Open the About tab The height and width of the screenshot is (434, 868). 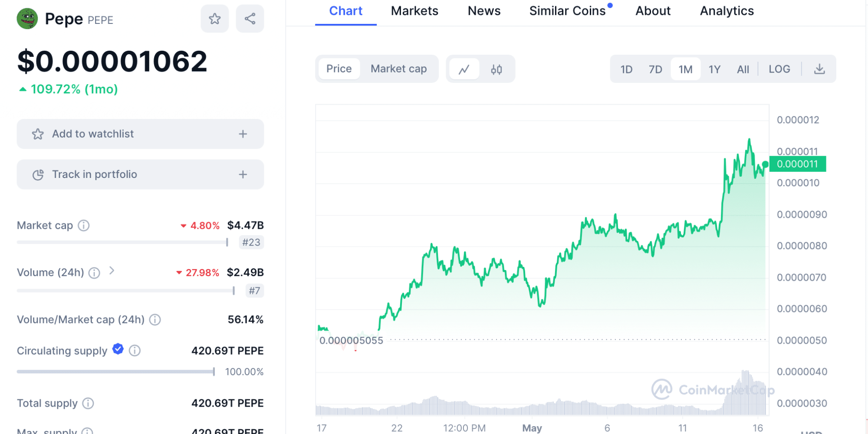653,11
